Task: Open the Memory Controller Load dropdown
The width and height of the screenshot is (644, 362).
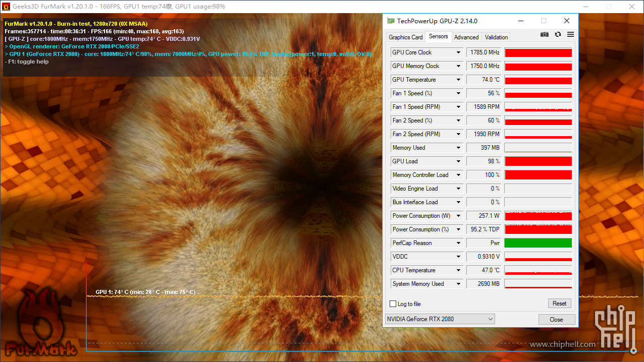Action: (x=458, y=175)
